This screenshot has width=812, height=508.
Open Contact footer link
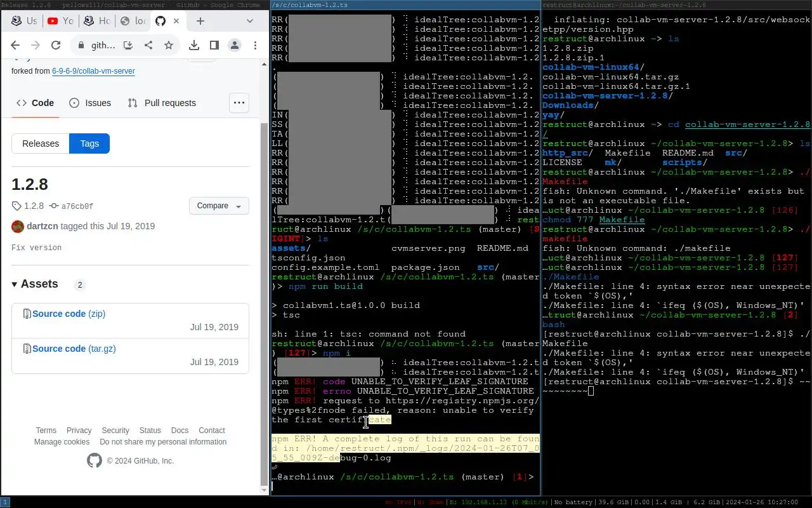click(212, 431)
